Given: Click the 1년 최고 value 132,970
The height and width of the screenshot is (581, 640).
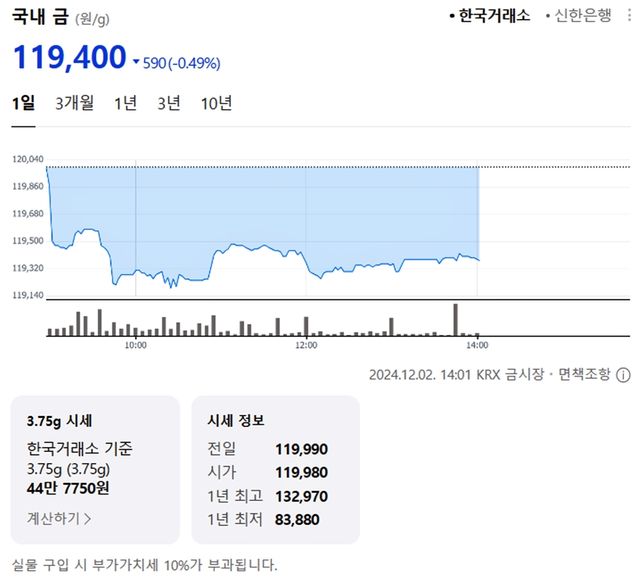Looking at the screenshot, I should pos(301,495).
